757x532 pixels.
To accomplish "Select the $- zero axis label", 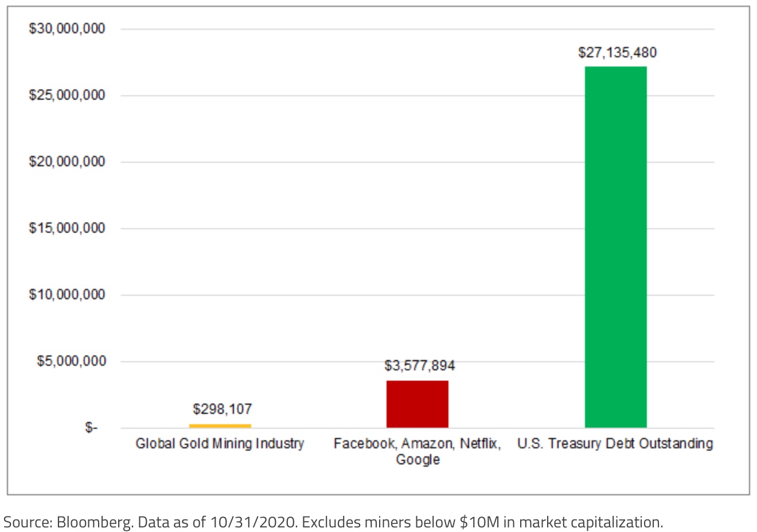I will pos(91,428).
